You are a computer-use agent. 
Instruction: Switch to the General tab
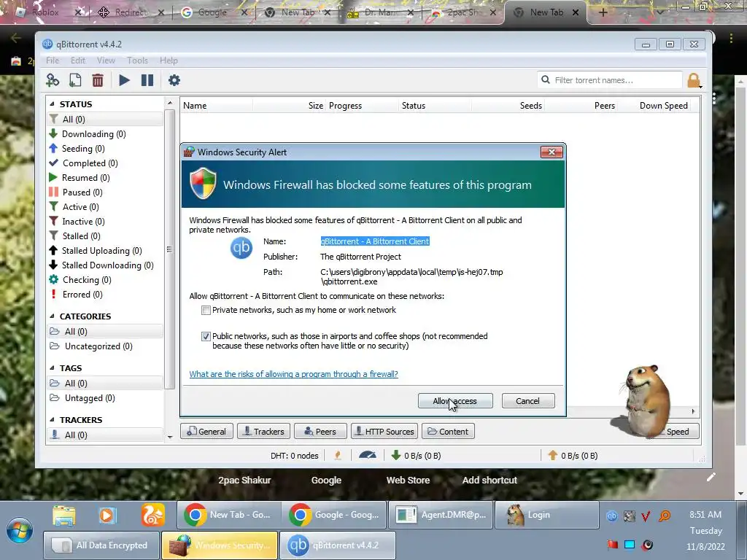click(x=206, y=432)
